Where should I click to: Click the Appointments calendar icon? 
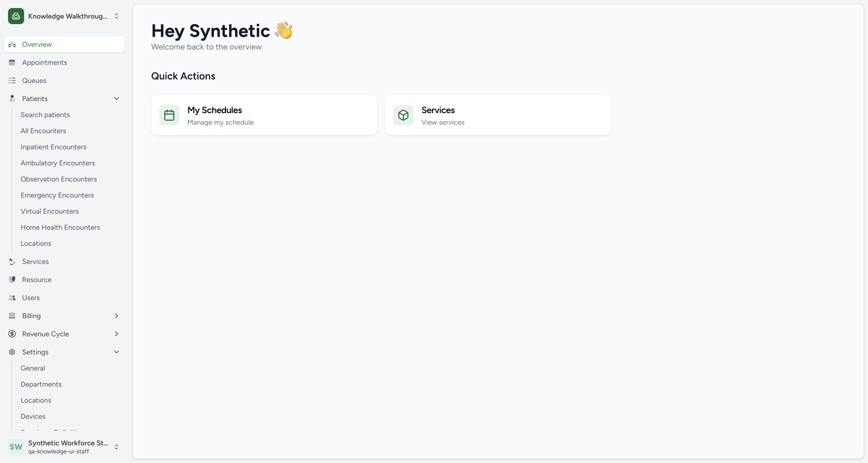[x=12, y=62]
